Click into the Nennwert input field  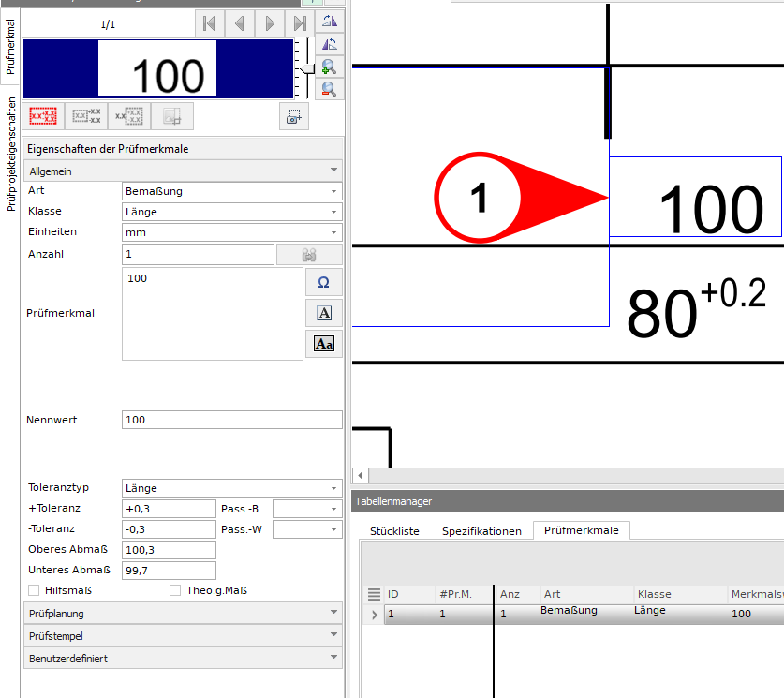[231, 420]
